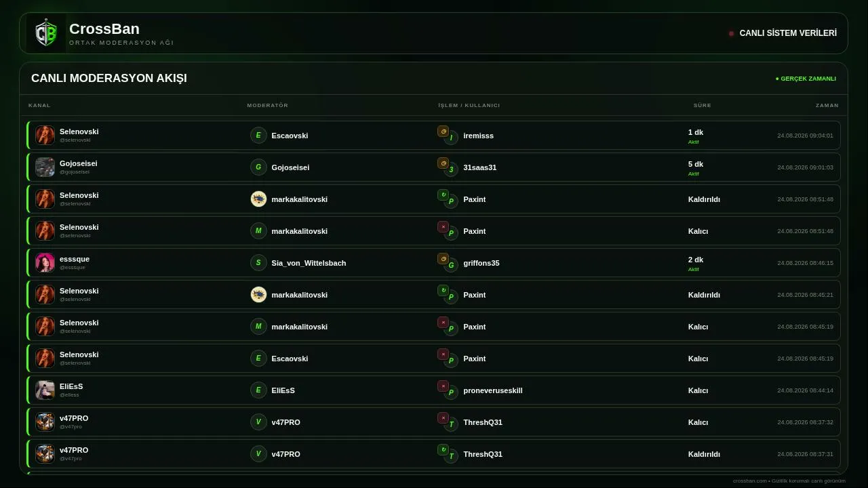This screenshot has width=868, height=488.
Task: Click the username 31saas31
Action: tap(480, 167)
